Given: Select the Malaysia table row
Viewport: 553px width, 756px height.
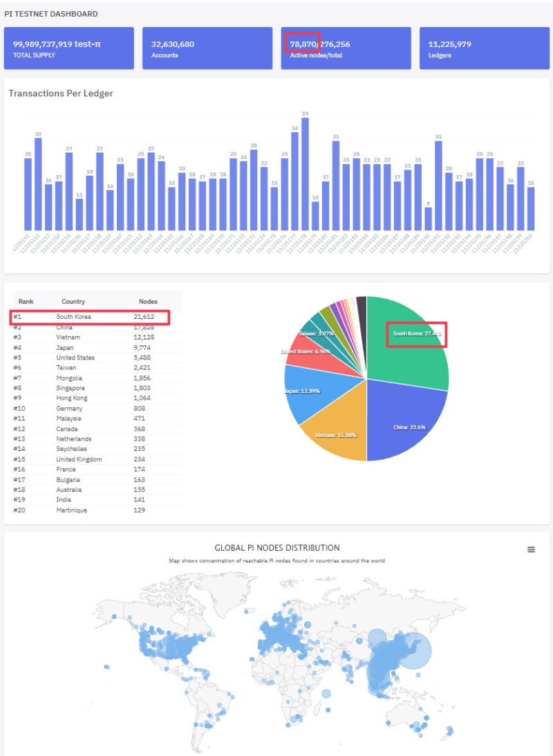Looking at the screenshot, I should (x=96, y=418).
